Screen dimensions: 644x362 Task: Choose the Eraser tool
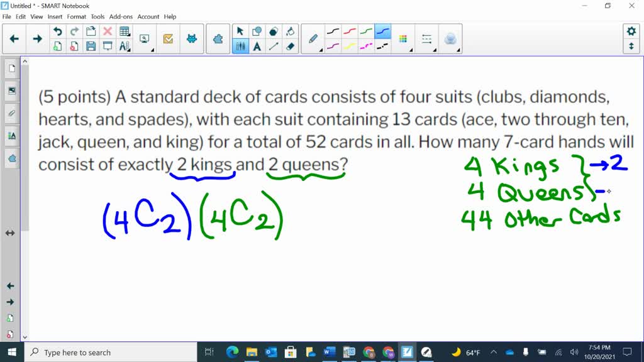(x=291, y=47)
